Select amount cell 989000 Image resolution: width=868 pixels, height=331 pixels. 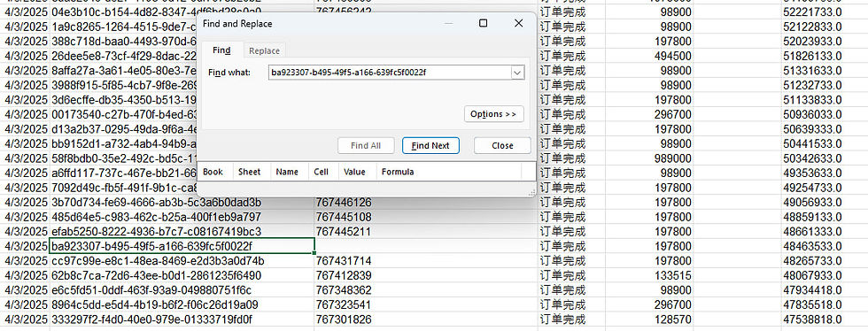click(x=649, y=158)
